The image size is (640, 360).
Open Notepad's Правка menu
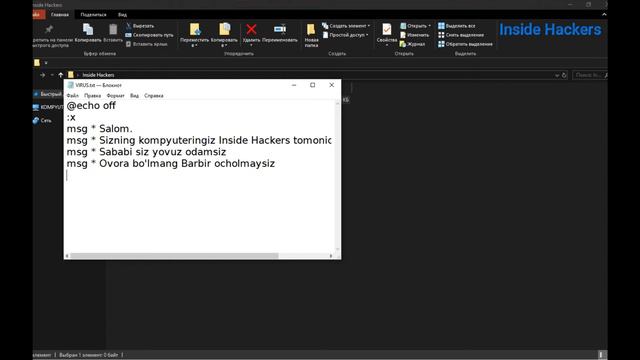click(93, 96)
